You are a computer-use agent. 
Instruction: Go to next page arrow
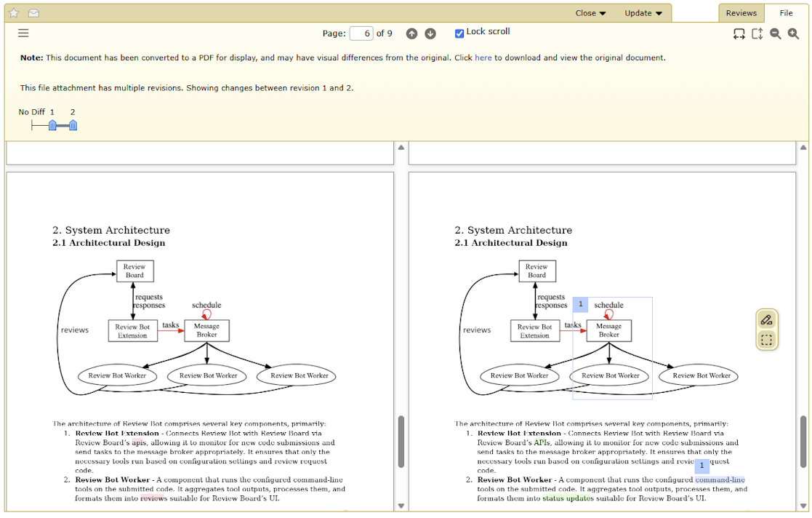click(x=430, y=33)
